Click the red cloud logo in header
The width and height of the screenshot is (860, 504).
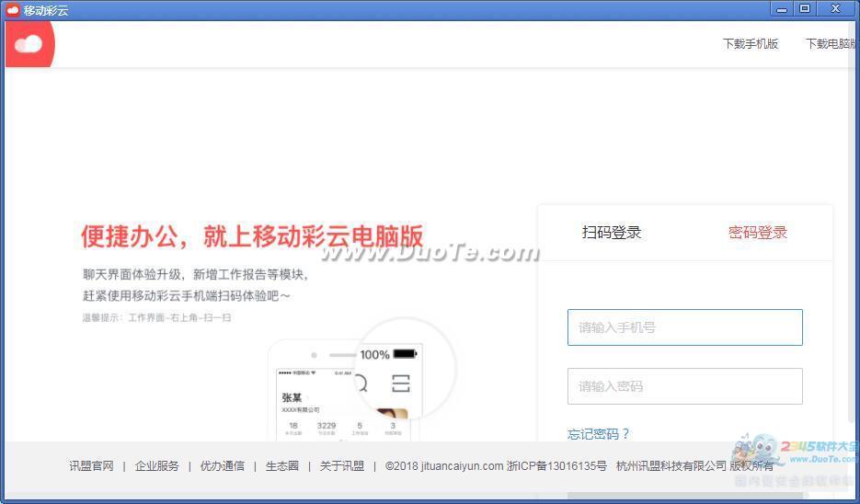click(29, 44)
